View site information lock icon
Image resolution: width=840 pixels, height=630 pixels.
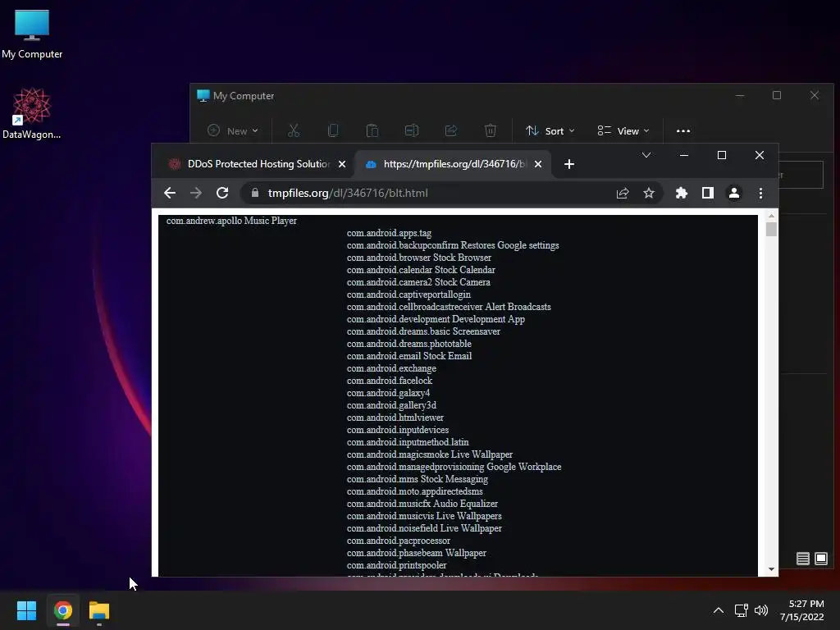click(255, 193)
